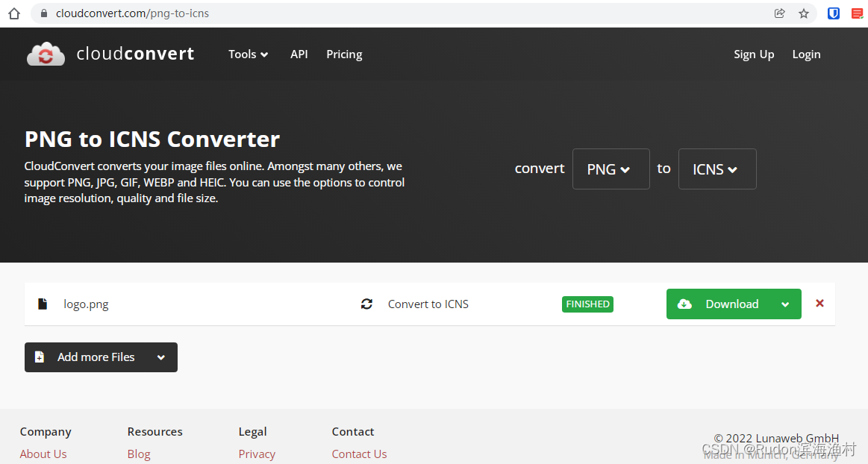
Task: Click the convert refresh arrows icon
Action: pos(366,304)
